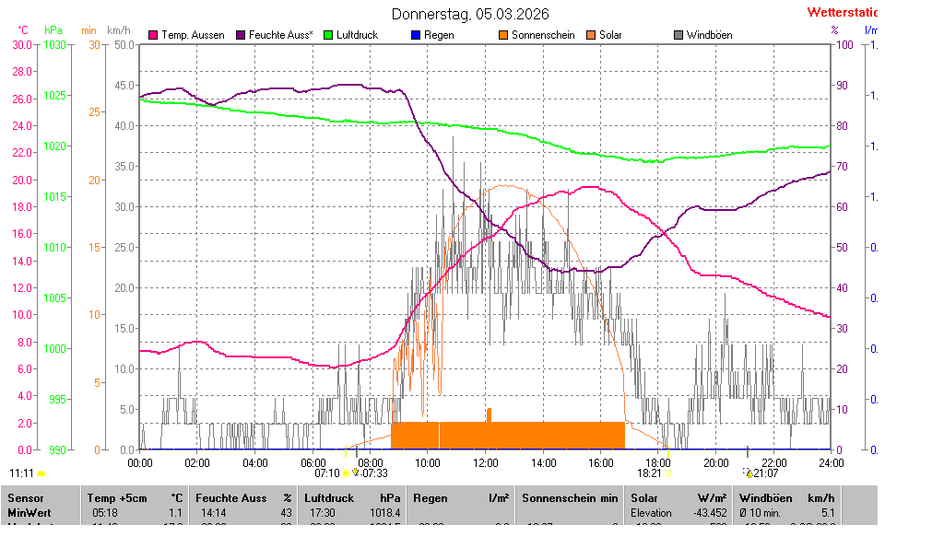Select the purple Feuchte Auss legend square

242,35
